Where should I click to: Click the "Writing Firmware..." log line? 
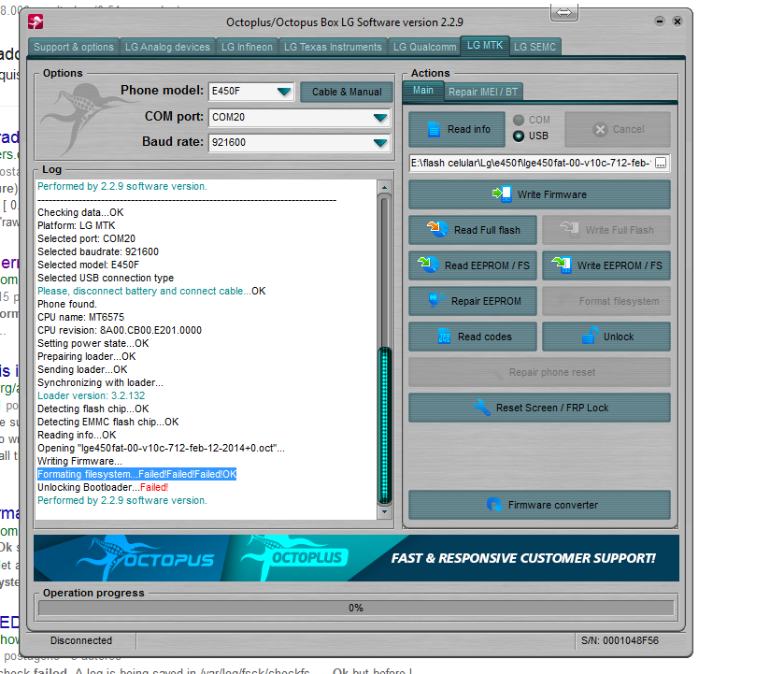tap(80, 462)
